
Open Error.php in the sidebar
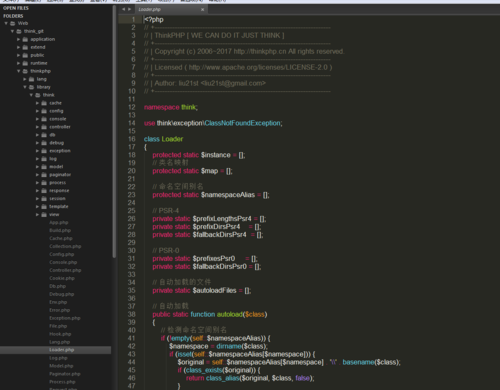coord(60,310)
